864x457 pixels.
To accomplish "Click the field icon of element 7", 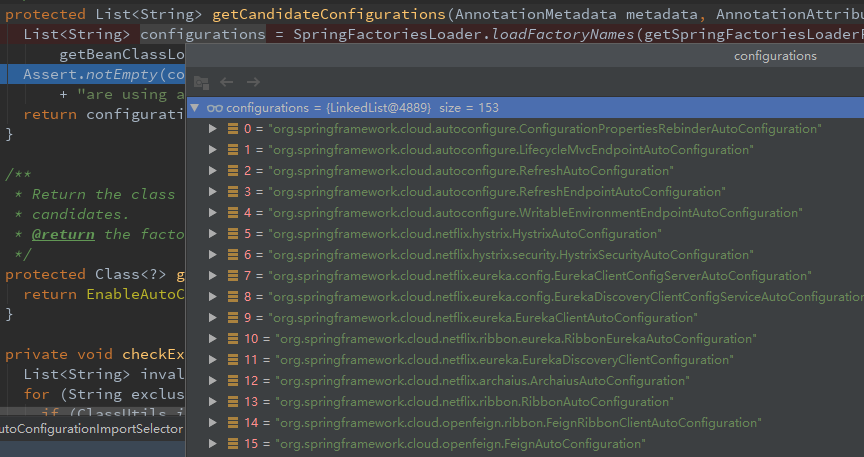I will 233,275.
